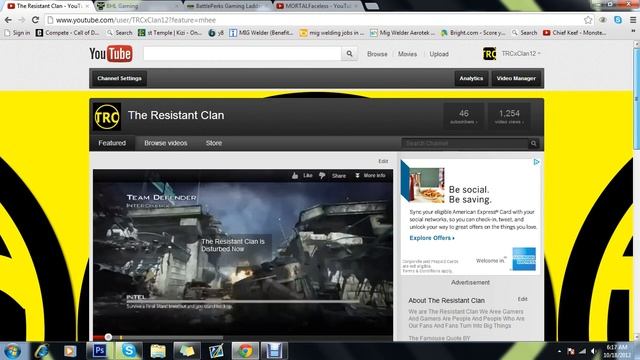Open the MIG Welder (Benefit... bookmark
This screenshot has width=640, height=360.
point(261,33)
